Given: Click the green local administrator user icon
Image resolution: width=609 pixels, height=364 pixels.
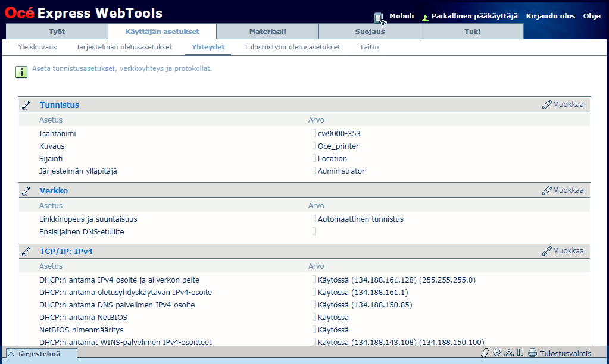Looking at the screenshot, I should pyautogui.click(x=425, y=18).
